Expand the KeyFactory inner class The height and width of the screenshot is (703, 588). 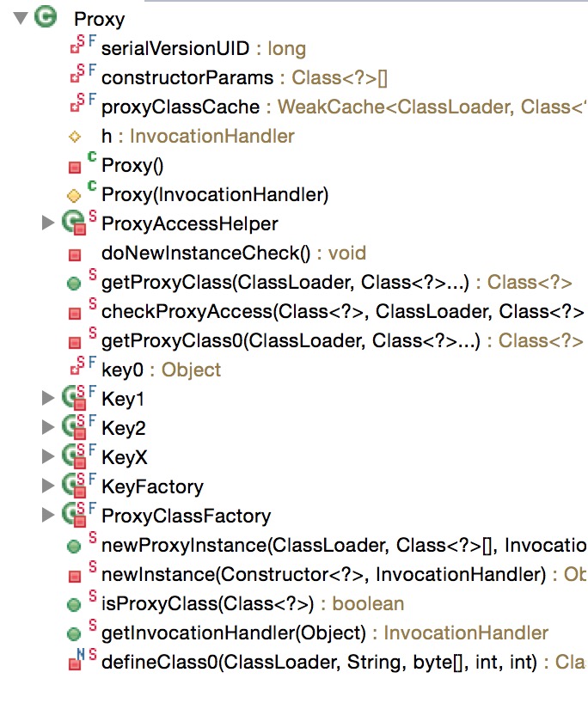47,485
